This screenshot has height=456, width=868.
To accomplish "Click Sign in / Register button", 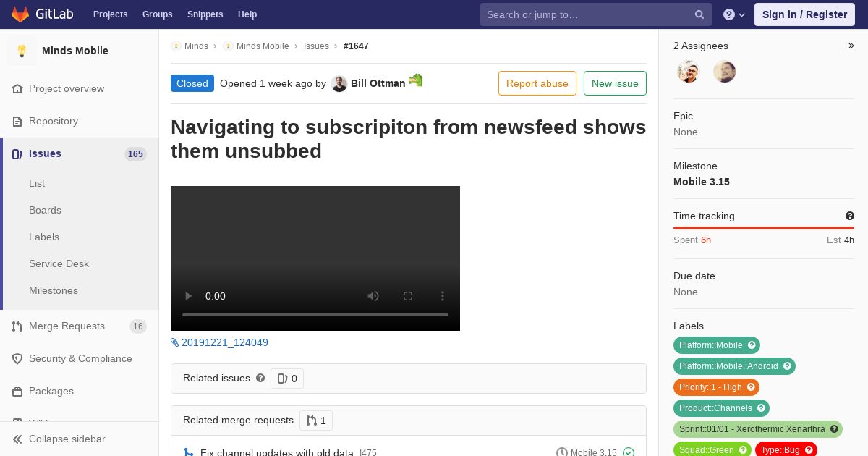I will 804,14.
